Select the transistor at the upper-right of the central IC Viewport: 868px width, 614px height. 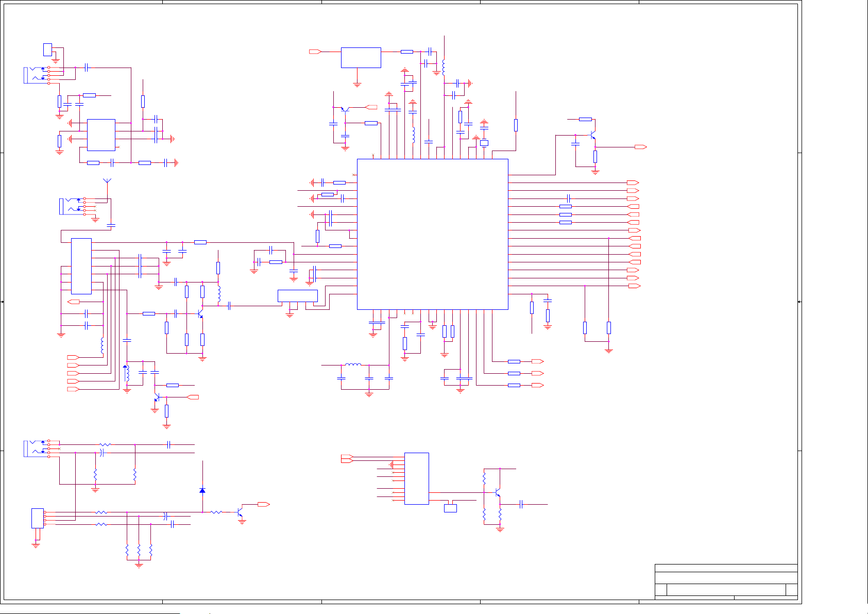[x=593, y=136]
